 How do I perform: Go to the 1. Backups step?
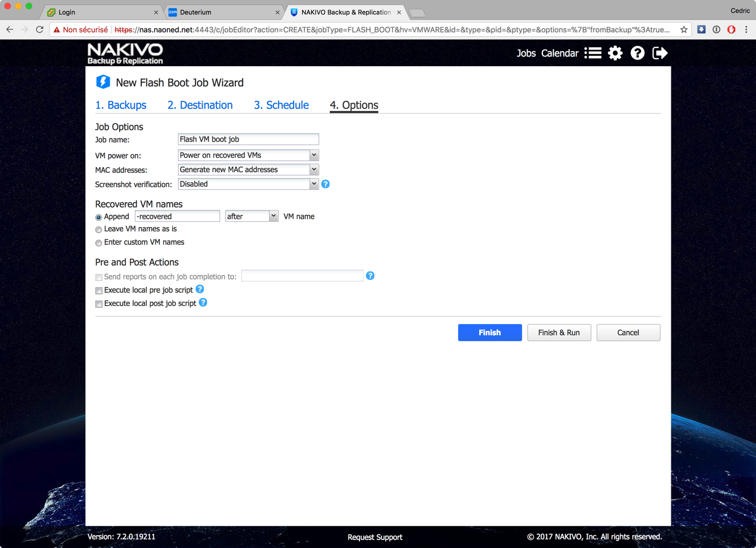(x=121, y=105)
